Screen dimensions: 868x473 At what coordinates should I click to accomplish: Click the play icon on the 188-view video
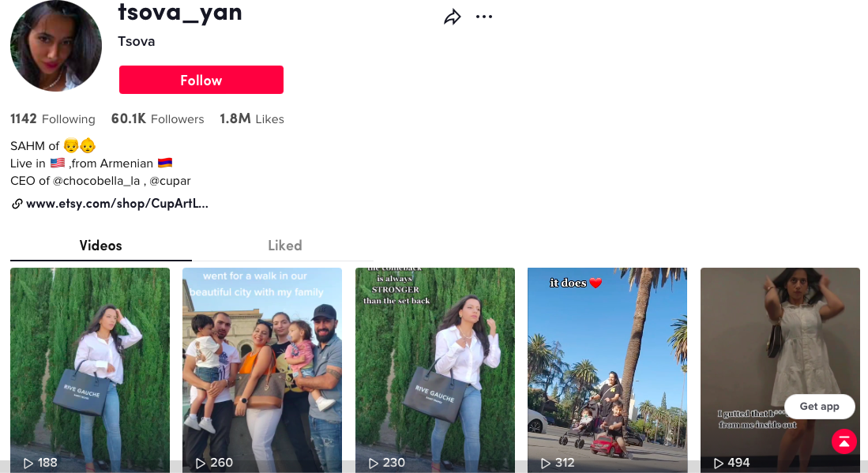pos(28,463)
